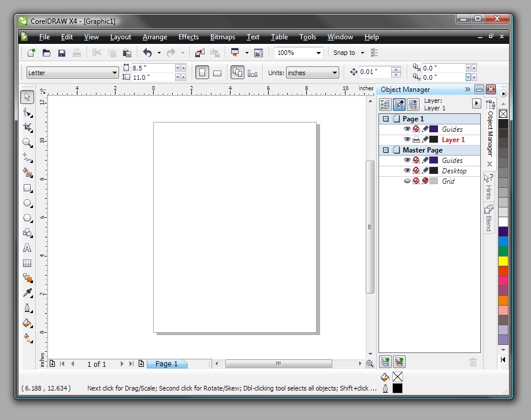
Task: Toggle visibility of the Grid layer
Action: (407, 180)
